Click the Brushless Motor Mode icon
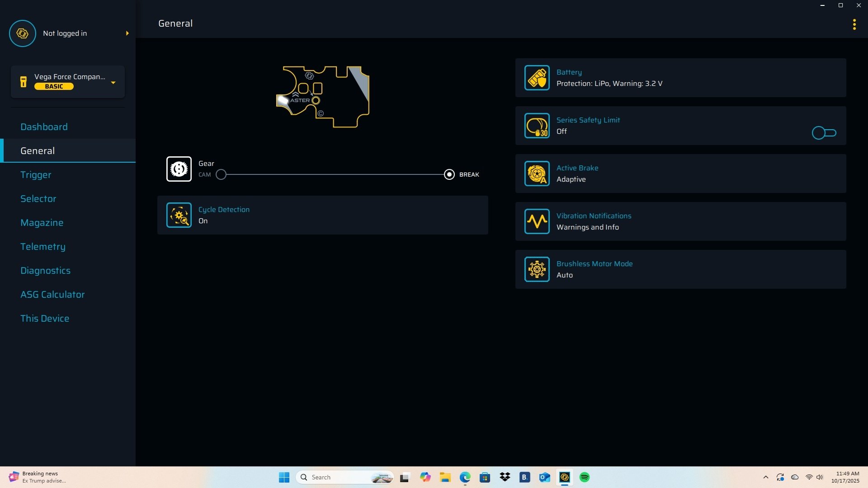The width and height of the screenshot is (868, 488). coord(537,269)
